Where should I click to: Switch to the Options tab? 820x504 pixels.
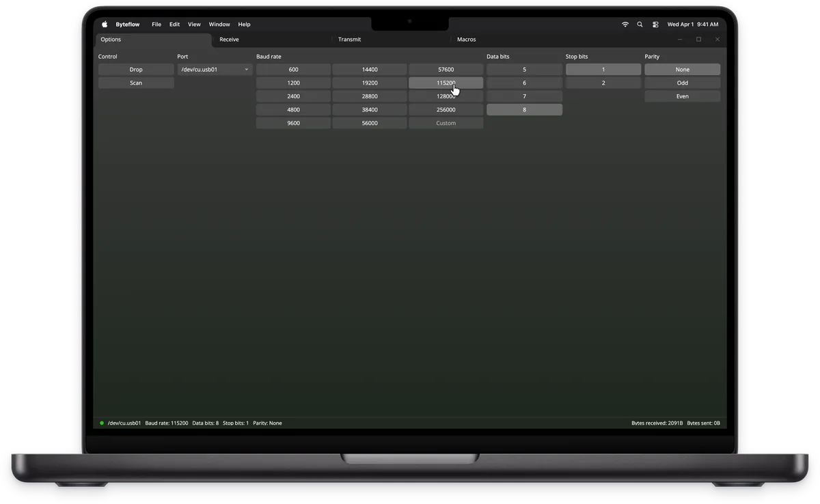point(154,40)
